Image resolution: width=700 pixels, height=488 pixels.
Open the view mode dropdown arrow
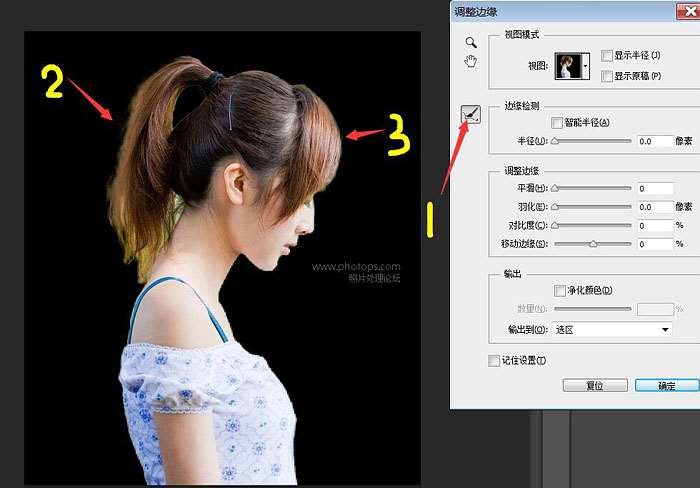pos(586,64)
